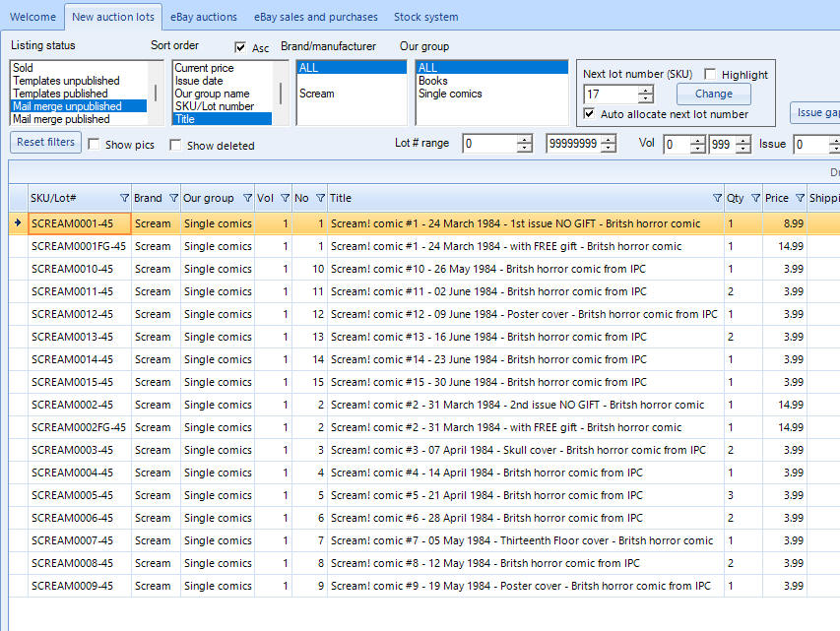Open filter icon for Vol column

pyautogui.click(x=285, y=198)
